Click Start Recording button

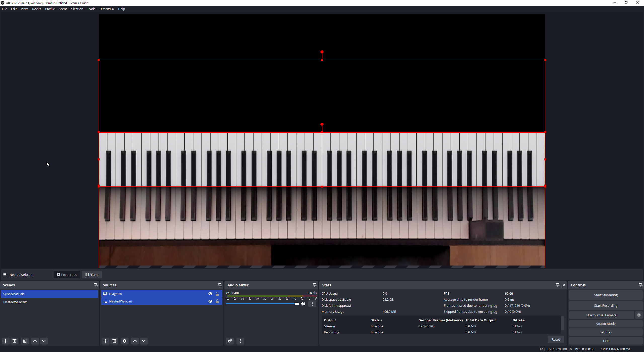point(606,305)
